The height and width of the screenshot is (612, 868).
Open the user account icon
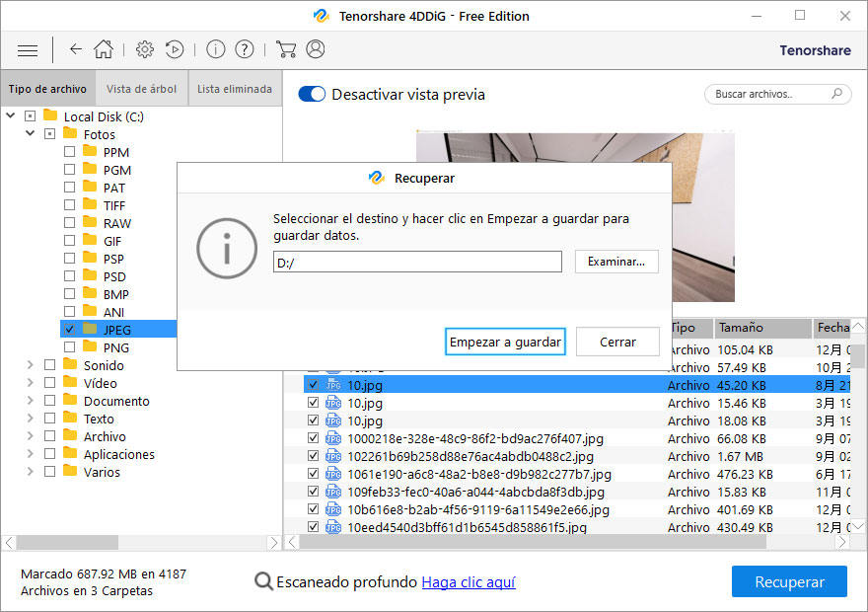click(x=316, y=49)
